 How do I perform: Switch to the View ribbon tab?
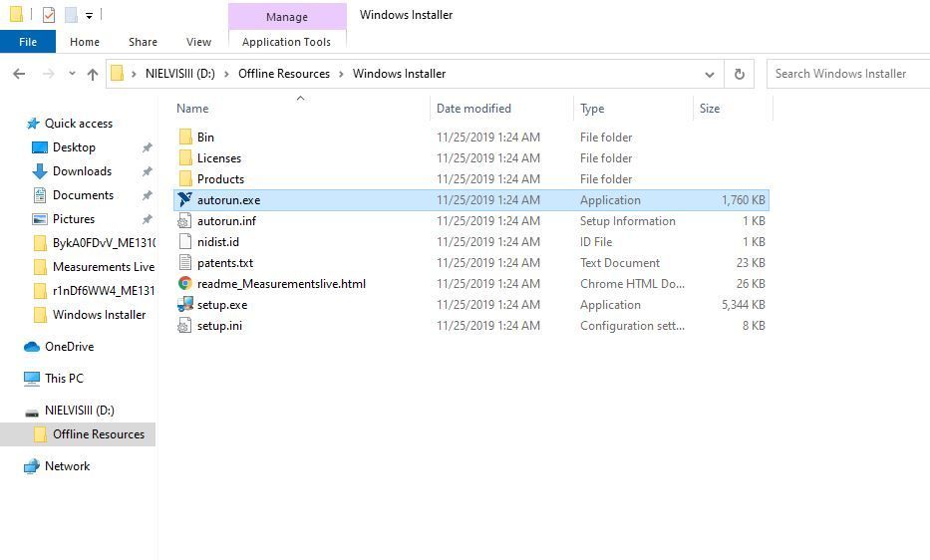pos(198,42)
